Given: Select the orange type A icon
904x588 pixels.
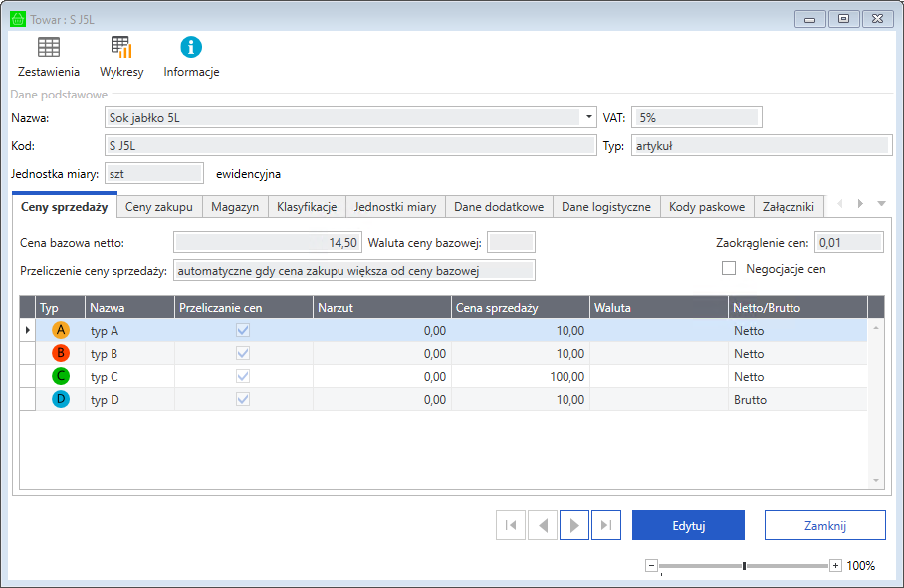Looking at the screenshot, I should click(x=61, y=330).
